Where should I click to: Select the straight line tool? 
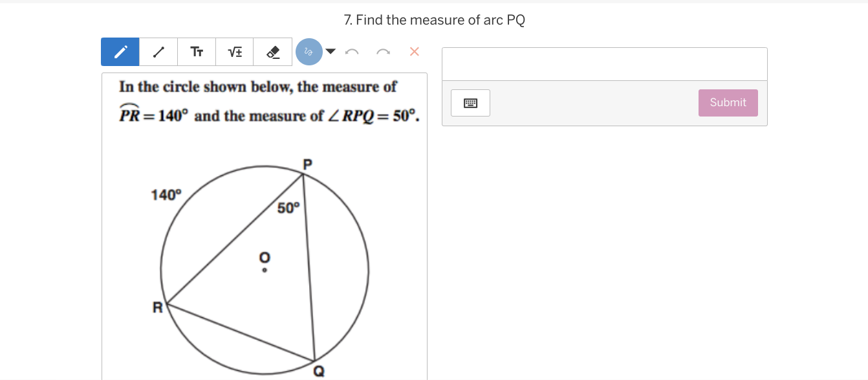(158, 52)
